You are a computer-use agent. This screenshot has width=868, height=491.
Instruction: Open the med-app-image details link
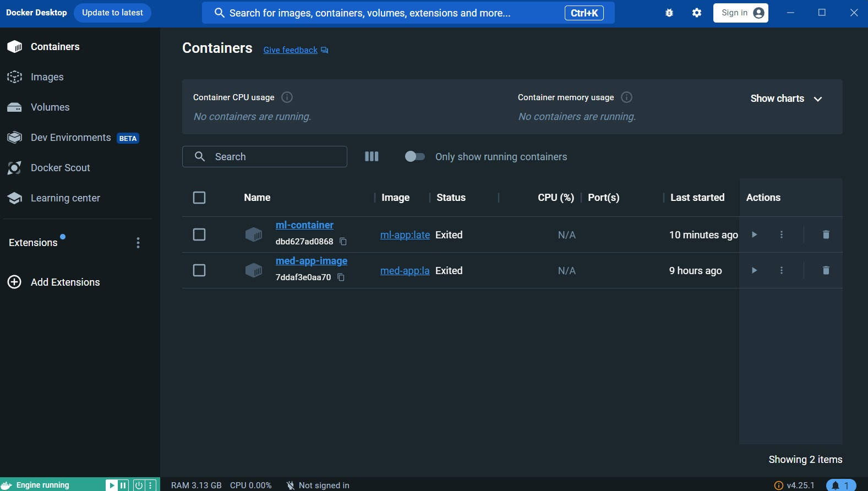[x=312, y=261]
